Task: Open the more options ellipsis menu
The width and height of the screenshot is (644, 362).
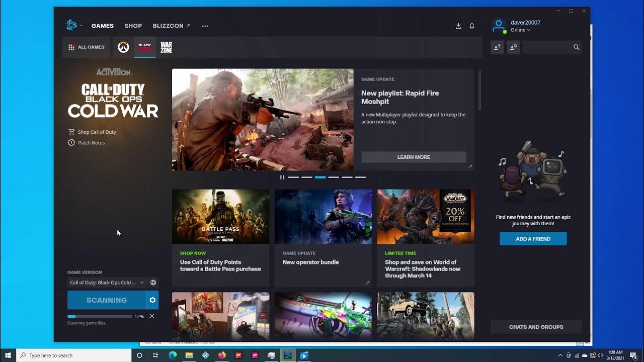Action: [205, 26]
